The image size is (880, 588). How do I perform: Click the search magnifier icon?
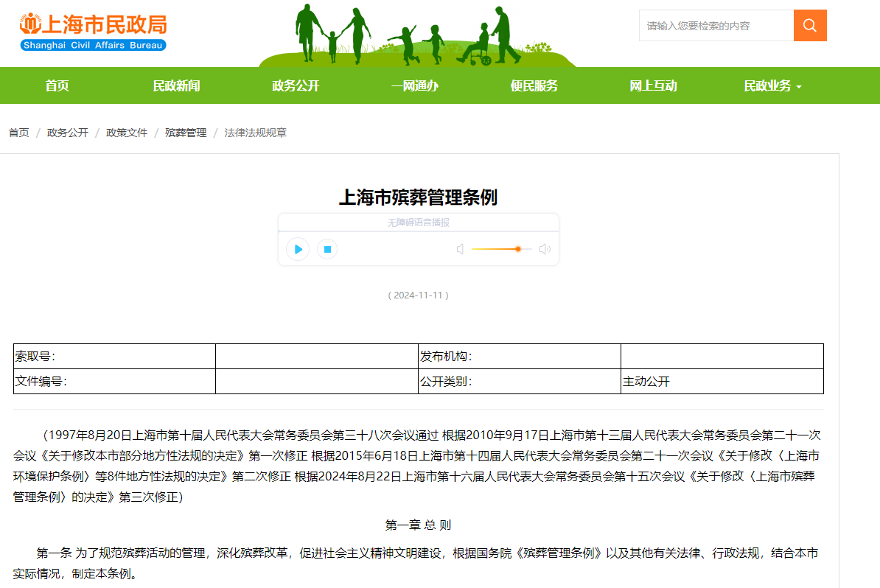[809, 25]
